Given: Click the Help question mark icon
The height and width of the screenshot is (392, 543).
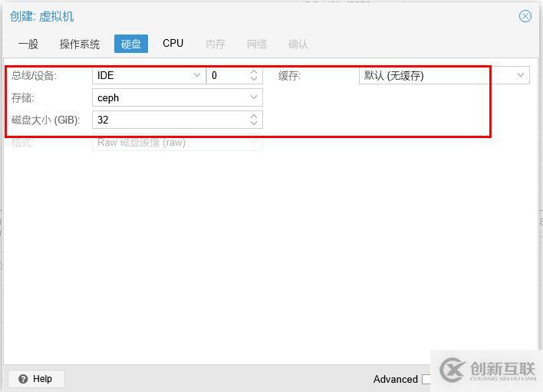Looking at the screenshot, I should 23,379.
